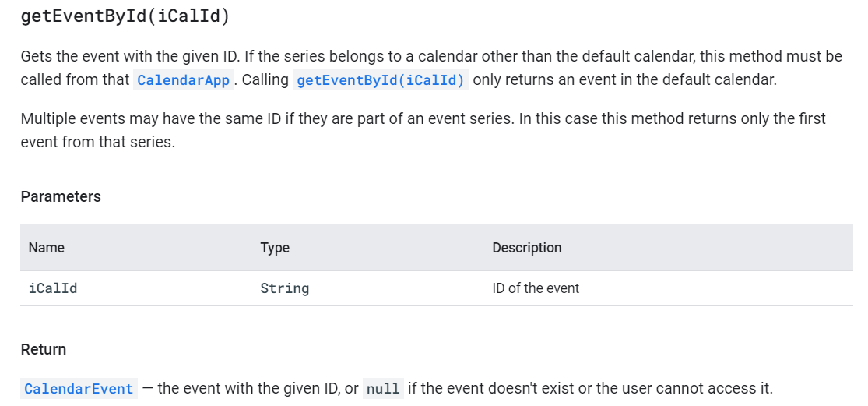Click the String type cell
The width and height of the screenshot is (868, 406).
click(285, 288)
